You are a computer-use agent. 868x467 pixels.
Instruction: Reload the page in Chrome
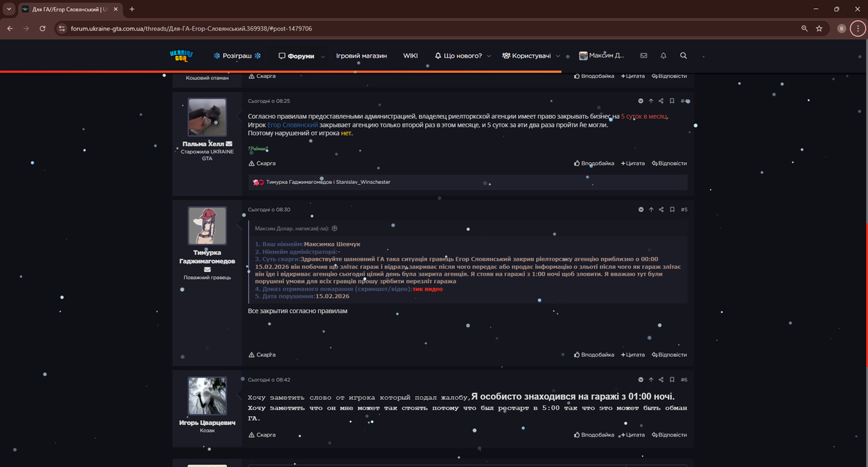(x=43, y=29)
